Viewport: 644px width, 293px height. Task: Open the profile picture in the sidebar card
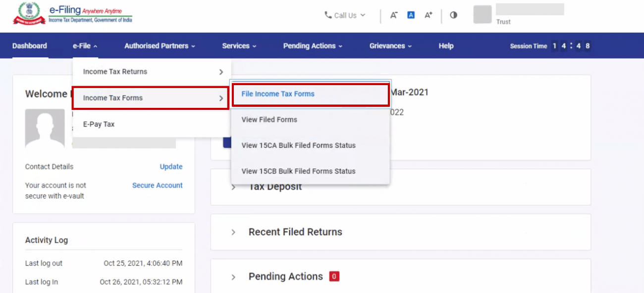[x=45, y=129]
